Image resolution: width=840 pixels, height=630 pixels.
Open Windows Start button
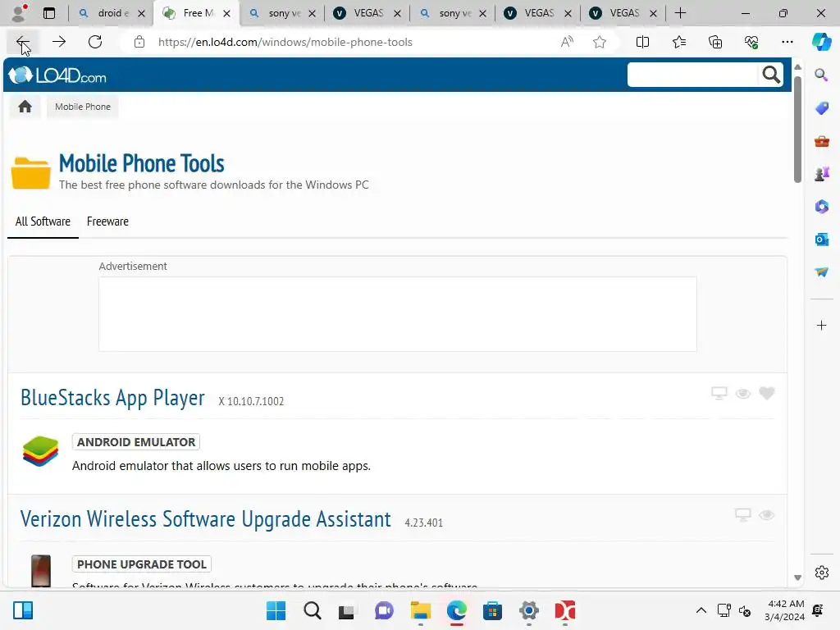[276, 610]
